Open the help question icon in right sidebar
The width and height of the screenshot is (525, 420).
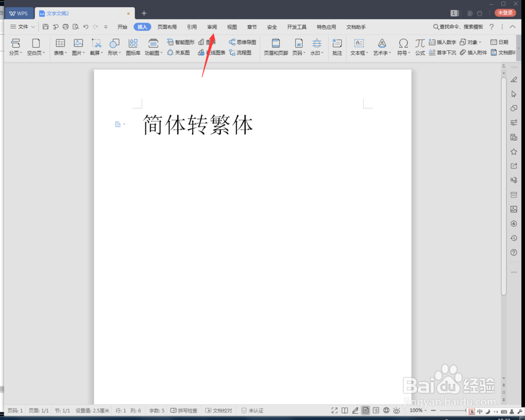(x=513, y=253)
